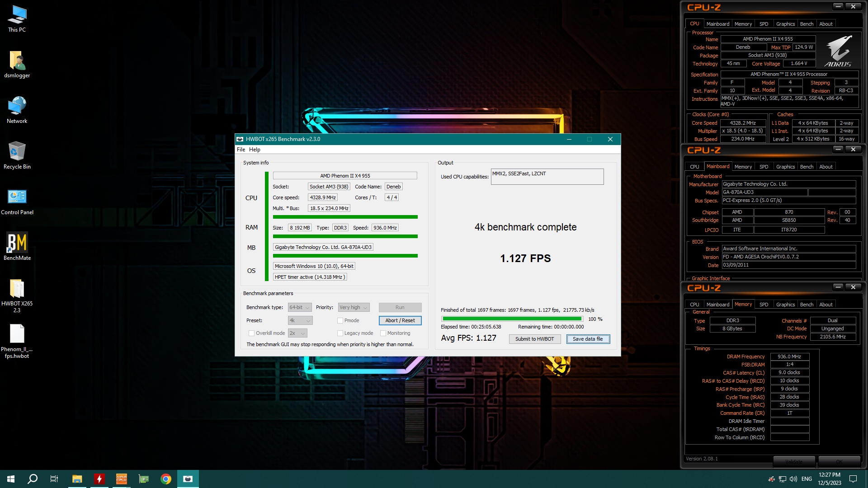Open the Recycle Bin icon
Screen dimensions: 868x488
[17, 156]
